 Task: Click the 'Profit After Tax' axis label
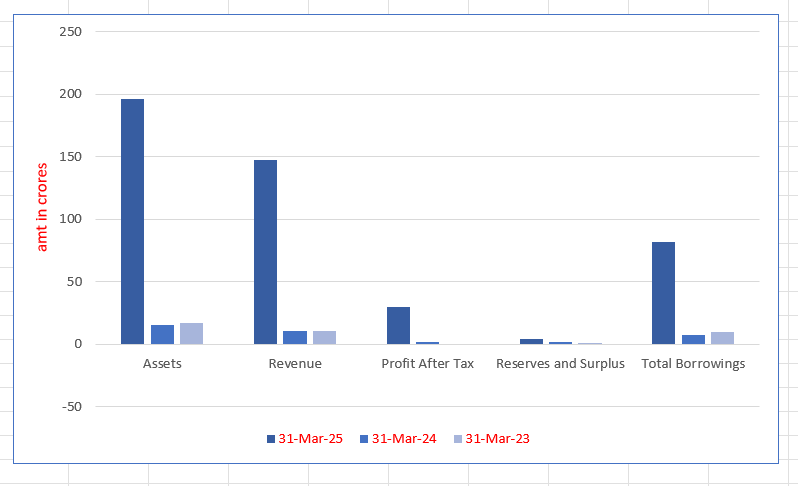tap(427, 364)
